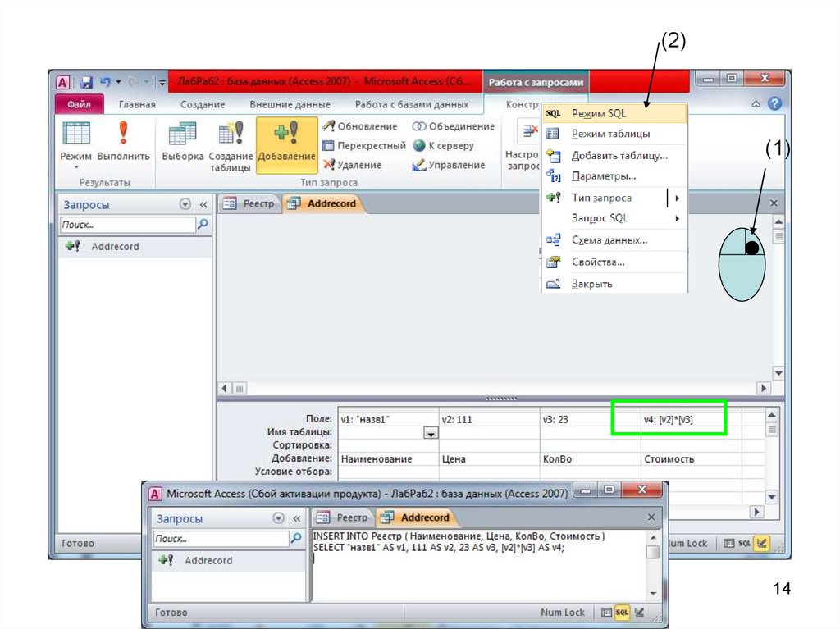Open Параметры... from context menu
The image size is (840, 629).
click(614, 176)
